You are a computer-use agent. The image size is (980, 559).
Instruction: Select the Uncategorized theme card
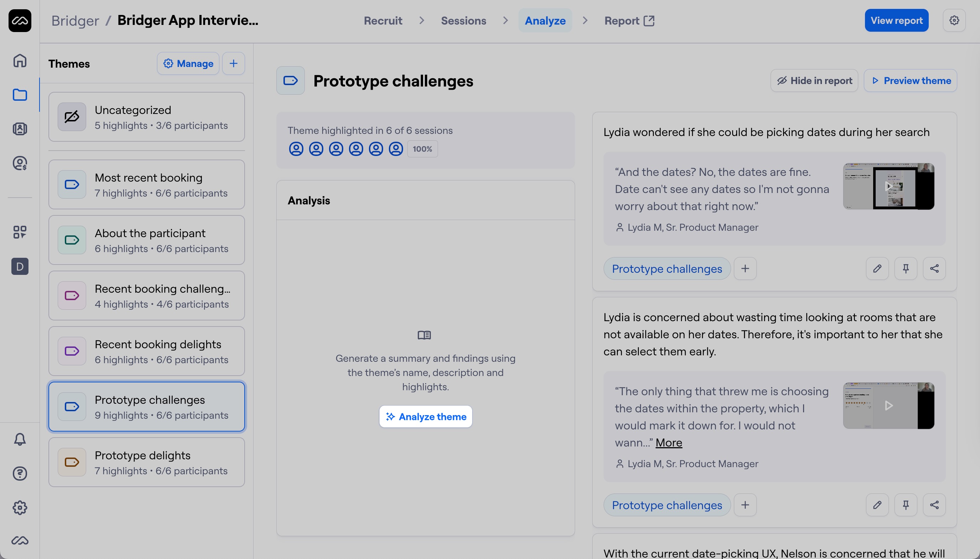tap(147, 117)
